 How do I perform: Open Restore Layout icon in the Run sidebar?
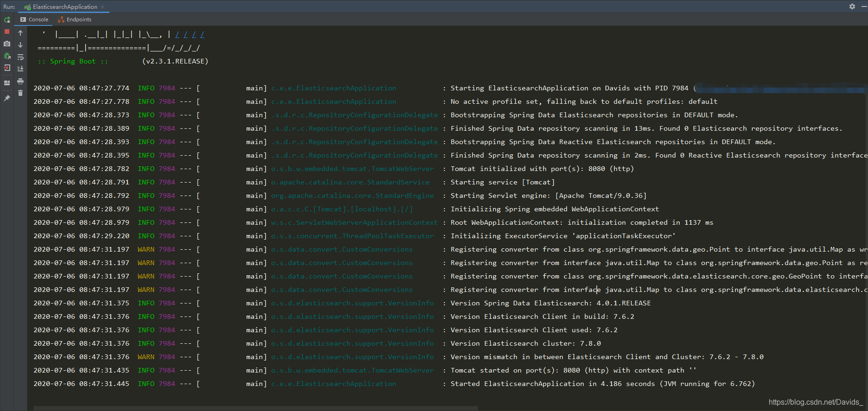[x=7, y=83]
